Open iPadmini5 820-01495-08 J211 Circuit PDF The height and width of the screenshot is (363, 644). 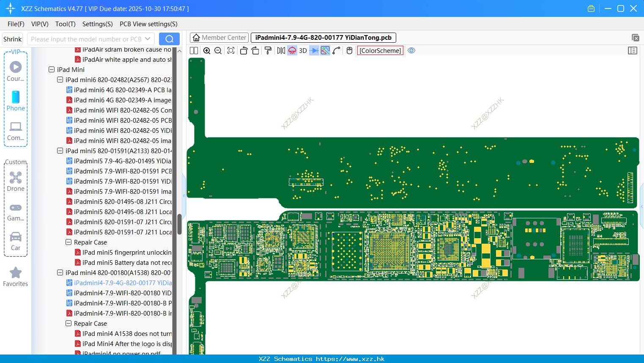119,201
